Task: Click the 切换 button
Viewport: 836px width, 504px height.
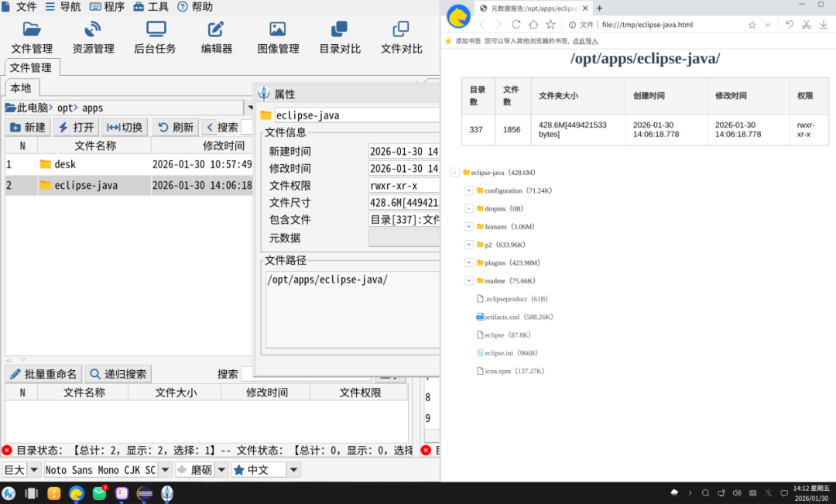Action: 125,128
